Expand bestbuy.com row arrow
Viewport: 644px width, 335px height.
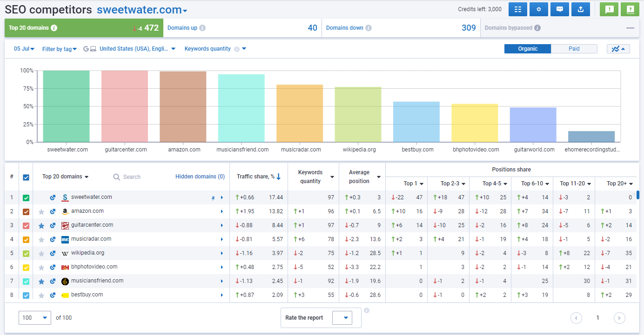tap(222, 296)
